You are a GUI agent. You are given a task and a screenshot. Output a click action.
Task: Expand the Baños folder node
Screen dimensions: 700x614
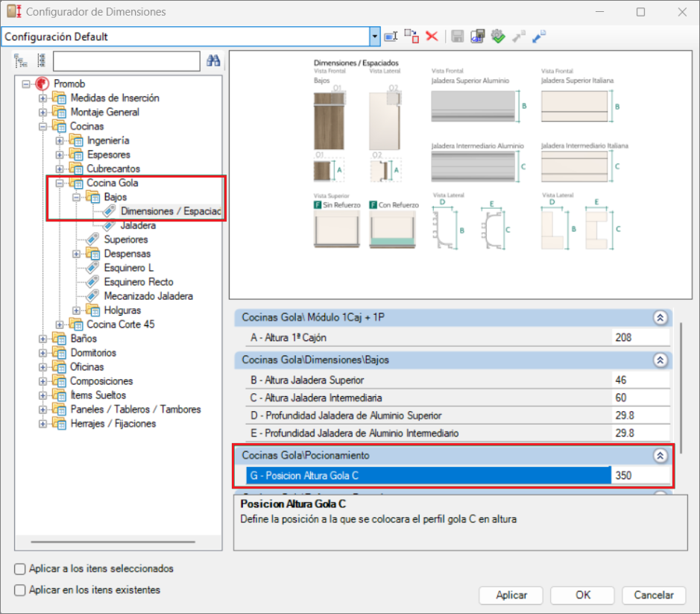(43, 339)
